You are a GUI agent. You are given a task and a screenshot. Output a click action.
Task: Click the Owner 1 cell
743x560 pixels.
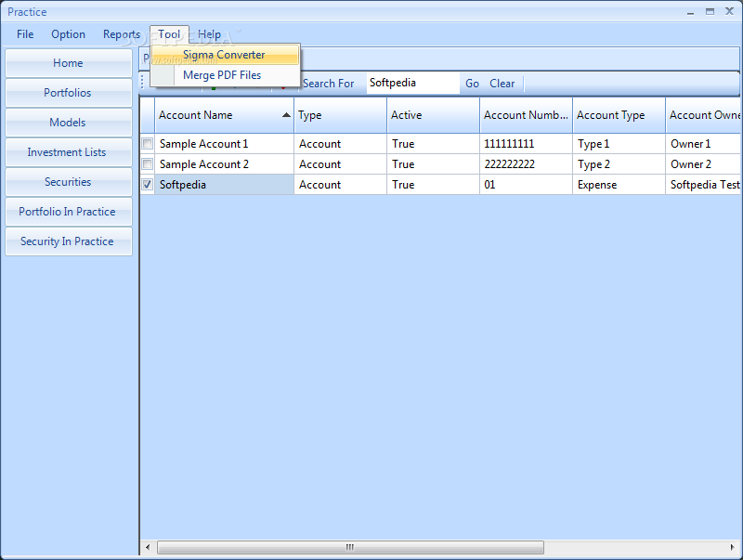click(704, 144)
